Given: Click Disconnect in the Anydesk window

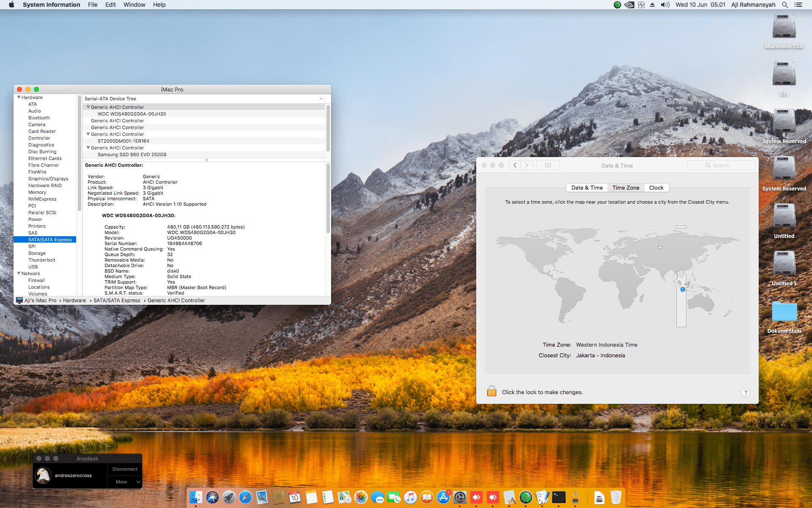Looking at the screenshot, I should coord(125,469).
